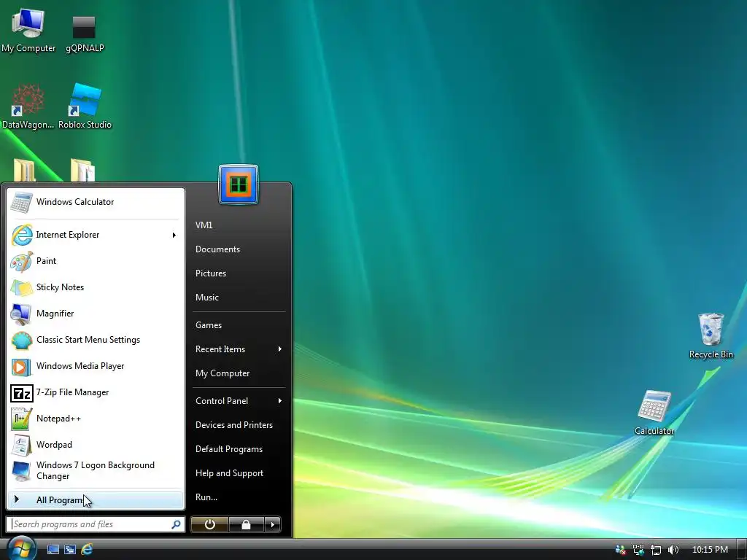This screenshot has height=560, width=747.
Task: Open Devices and Printers
Action: [x=239, y=425]
